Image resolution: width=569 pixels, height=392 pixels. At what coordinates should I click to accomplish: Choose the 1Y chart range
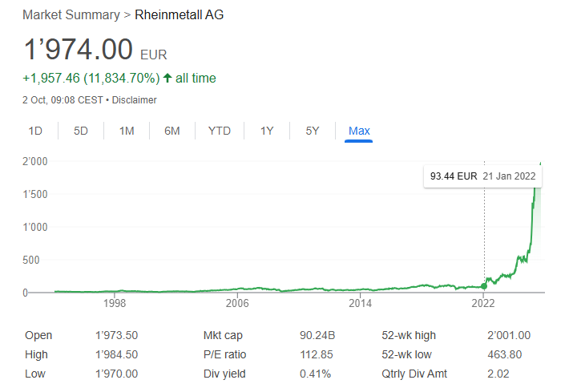click(x=267, y=131)
